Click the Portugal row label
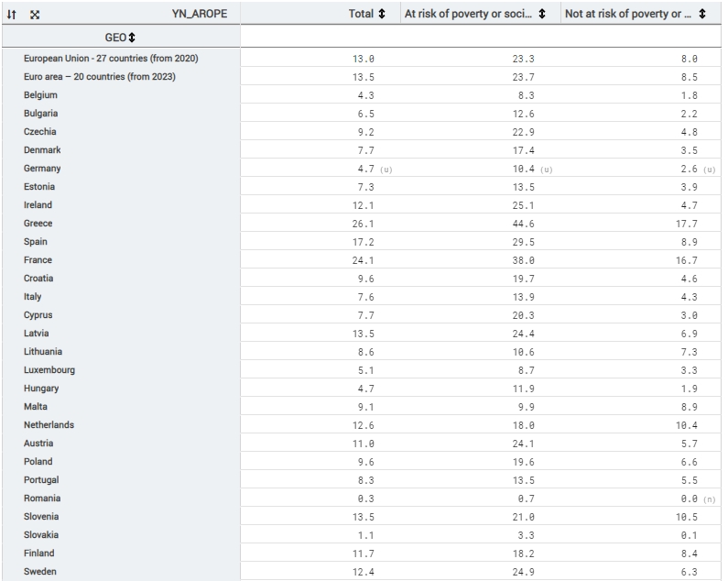This screenshot has width=728, height=581. point(41,480)
